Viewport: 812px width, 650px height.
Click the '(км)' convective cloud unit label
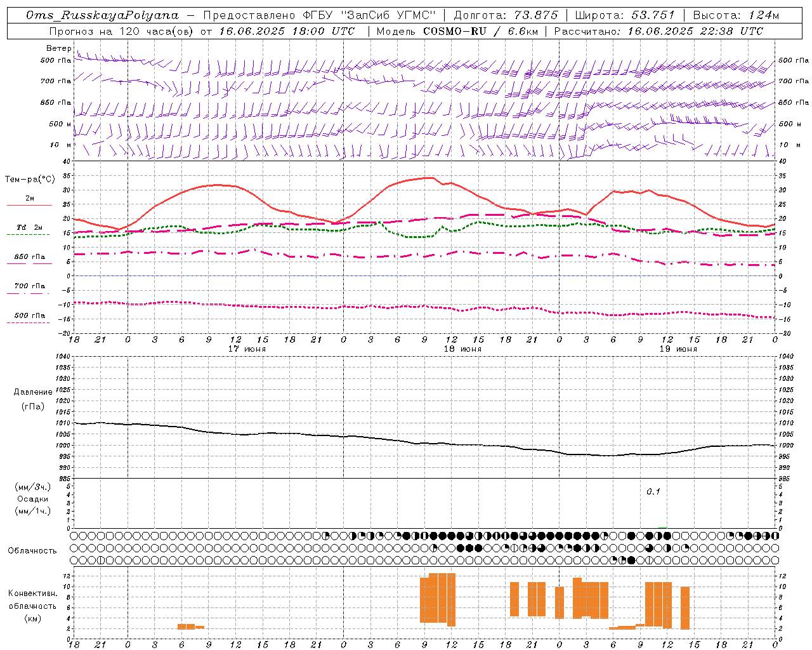coord(33,618)
